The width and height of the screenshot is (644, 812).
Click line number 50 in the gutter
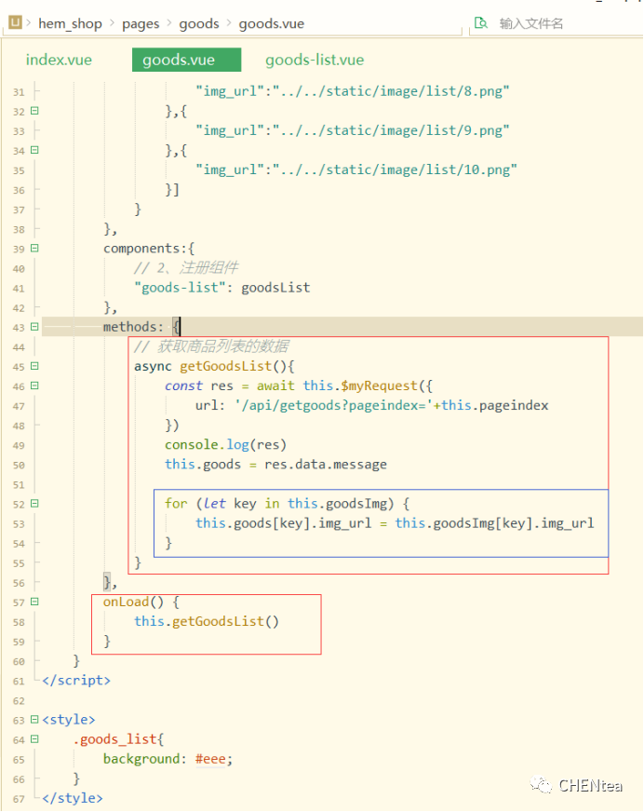click(19, 465)
